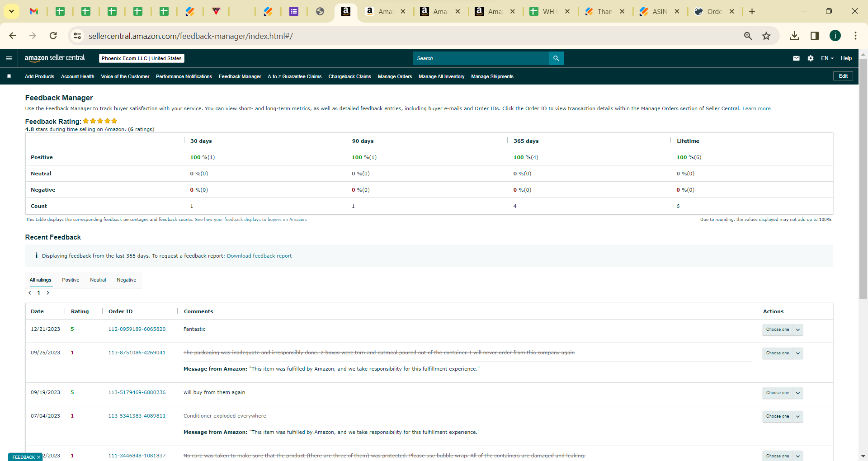Toggle the browser side panel icon
868x461 pixels.
(x=815, y=36)
